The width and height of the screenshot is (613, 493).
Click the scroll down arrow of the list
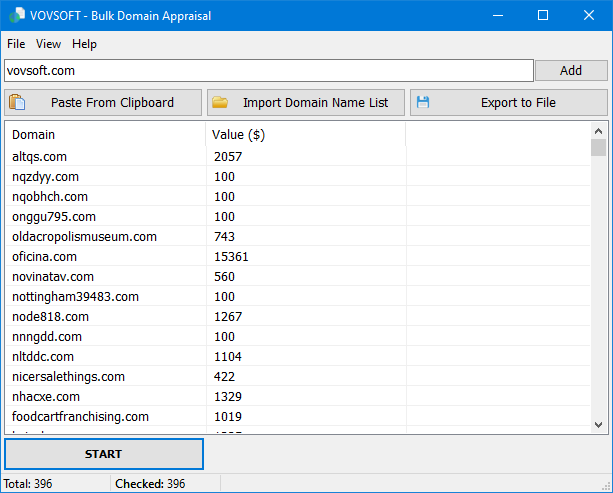tap(598, 425)
